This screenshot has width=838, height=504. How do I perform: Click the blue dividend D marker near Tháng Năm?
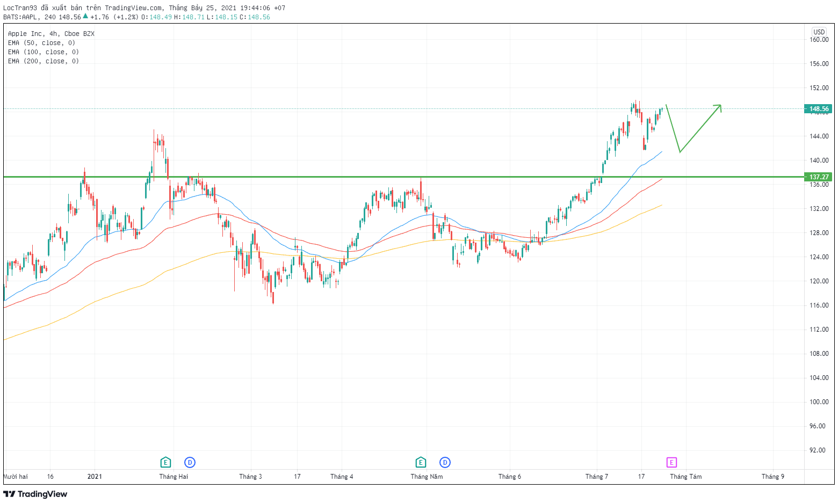(x=445, y=462)
